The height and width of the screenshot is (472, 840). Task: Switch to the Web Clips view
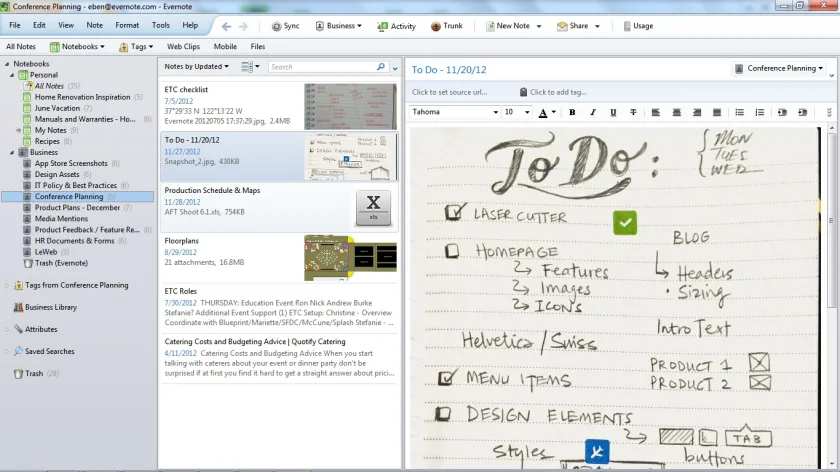point(183,47)
